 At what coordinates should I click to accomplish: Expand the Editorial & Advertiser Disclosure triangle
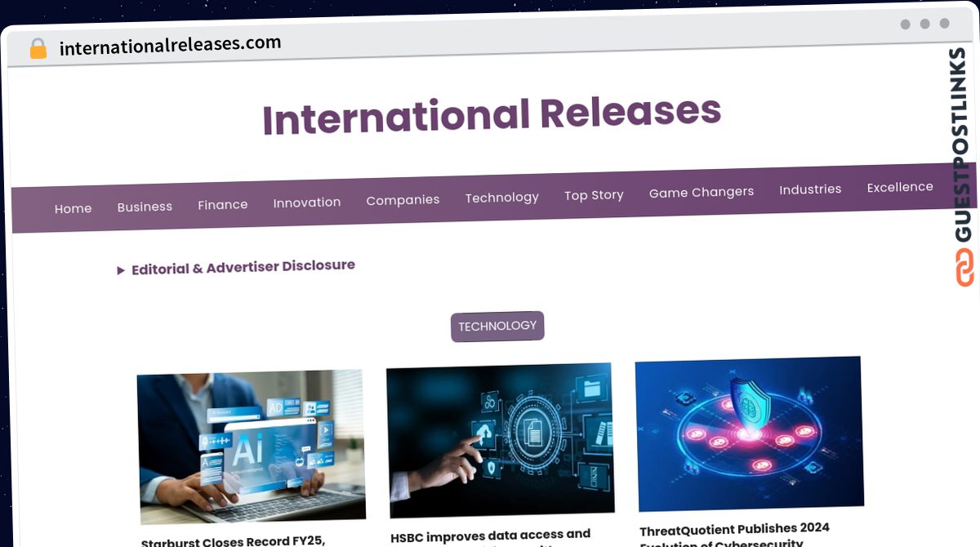(x=121, y=270)
